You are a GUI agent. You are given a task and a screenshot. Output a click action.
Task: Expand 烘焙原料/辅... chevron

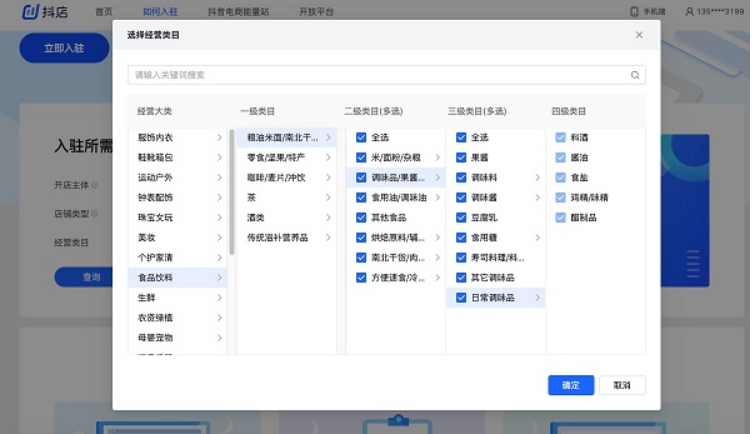[x=437, y=238]
